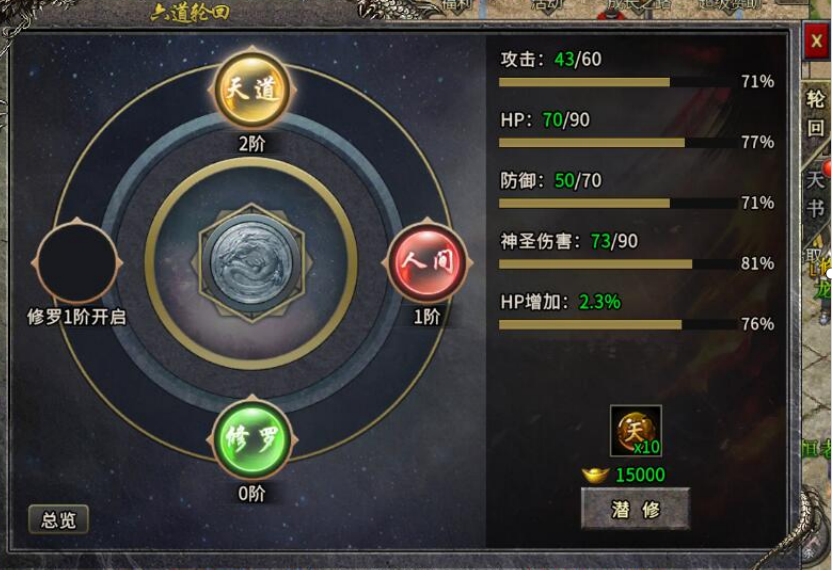Click the central silver dragon medallion
The height and width of the screenshot is (570, 832).
(x=252, y=262)
